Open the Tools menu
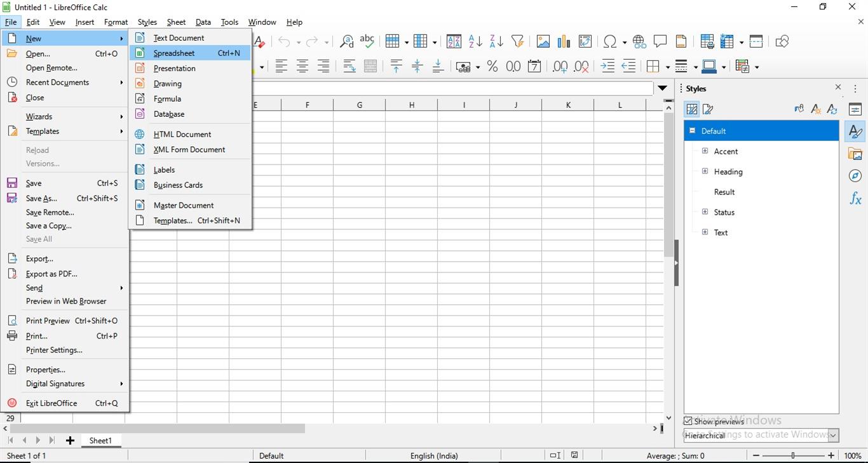This screenshot has height=463, width=868. pos(229,22)
